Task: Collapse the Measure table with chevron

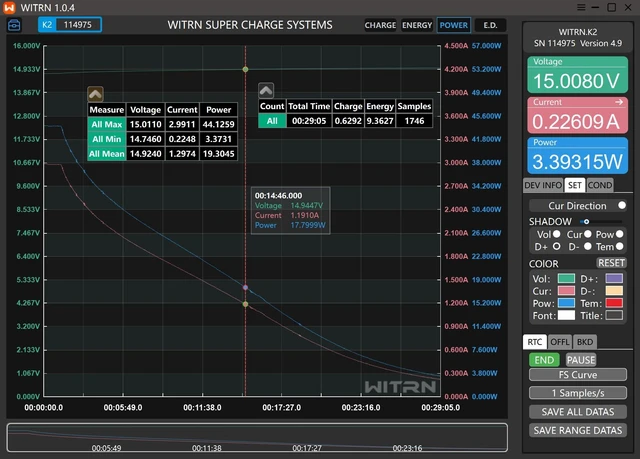Action: tap(95, 94)
